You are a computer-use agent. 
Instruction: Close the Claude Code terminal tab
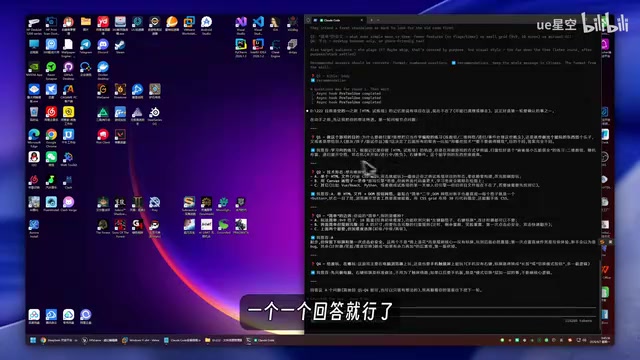point(362,20)
